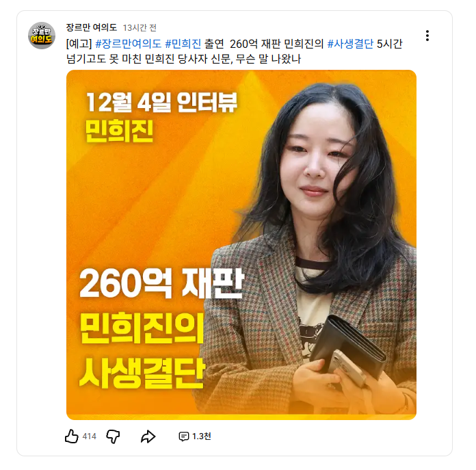Viewport: 476px width, 470px height.
Task: Click the post text line 넘기고도 못 마친
Action: (x=183, y=59)
